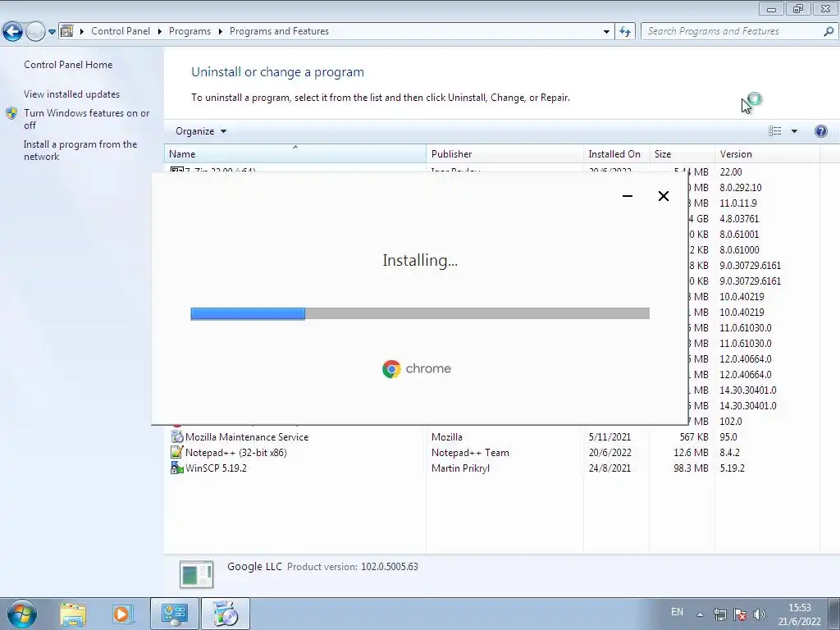
Task: Click the WinSCP program icon
Action: 177,468
